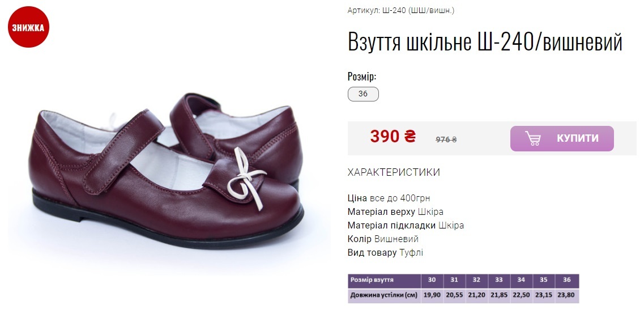The height and width of the screenshot is (309, 644).
Task: Click the Розмір взуття table header
Action: pyautogui.click(x=372, y=280)
